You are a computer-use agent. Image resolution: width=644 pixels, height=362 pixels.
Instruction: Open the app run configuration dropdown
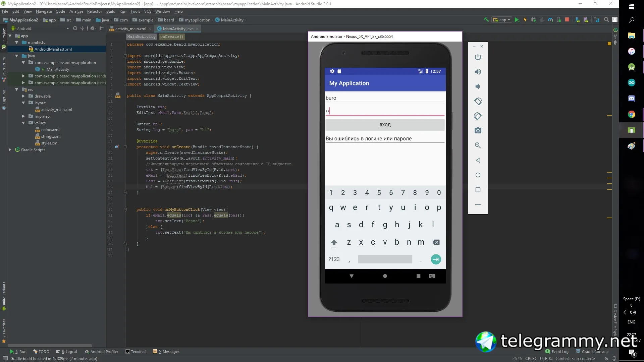click(502, 20)
